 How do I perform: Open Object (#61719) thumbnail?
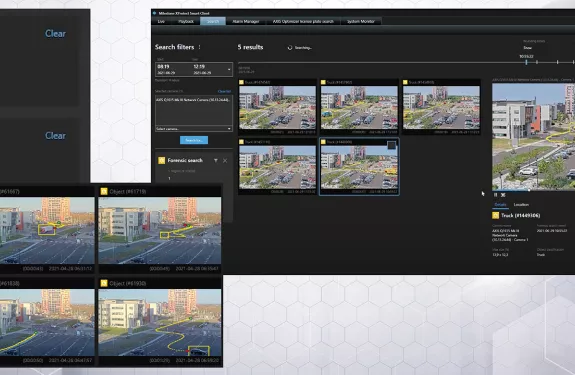[160, 231]
